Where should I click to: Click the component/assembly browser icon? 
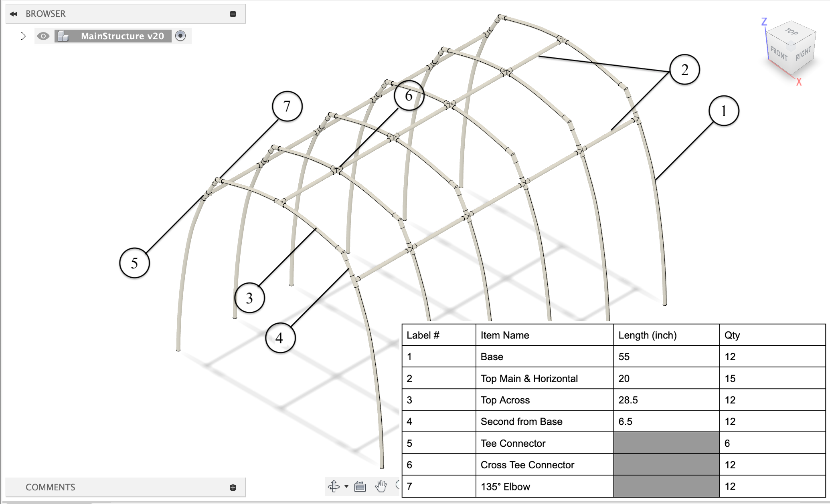(64, 37)
